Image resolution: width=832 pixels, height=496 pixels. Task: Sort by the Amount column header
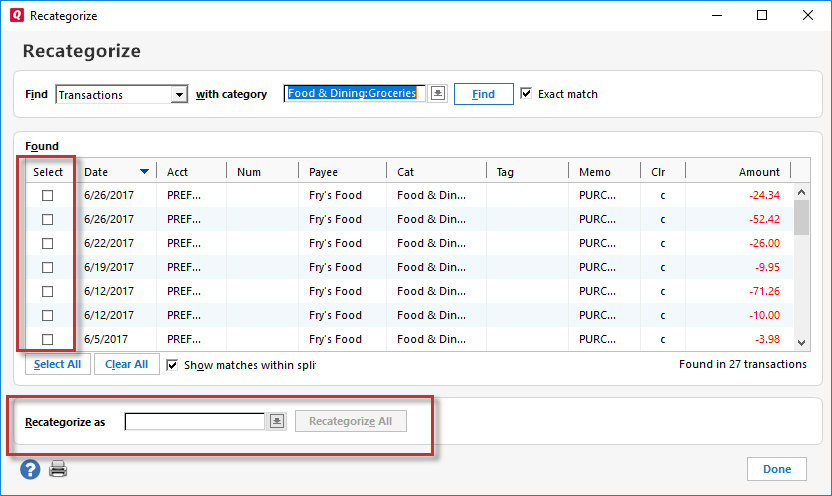click(759, 172)
